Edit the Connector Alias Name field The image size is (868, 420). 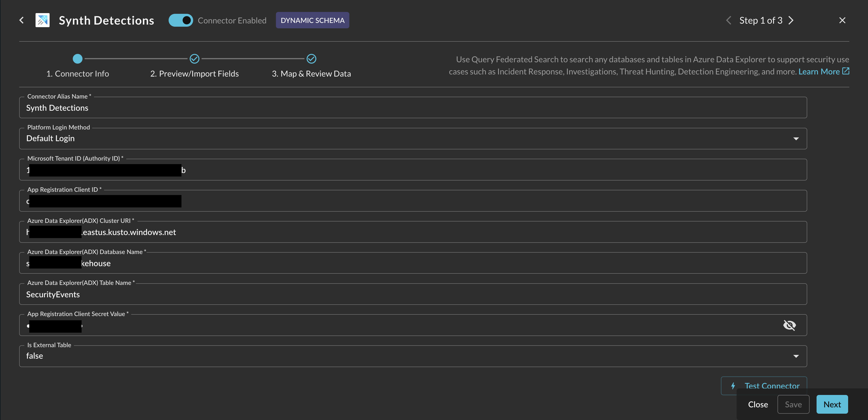413,108
